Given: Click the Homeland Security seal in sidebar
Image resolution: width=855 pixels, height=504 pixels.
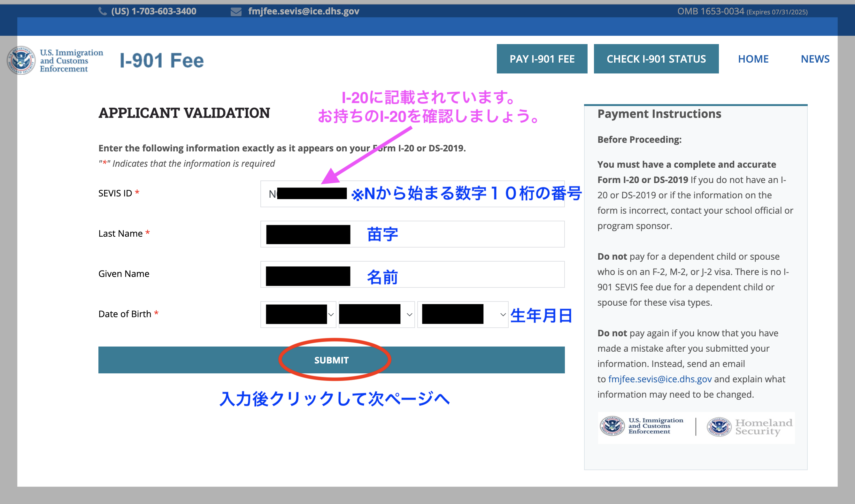Looking at the screenshot, I should 719,427.
